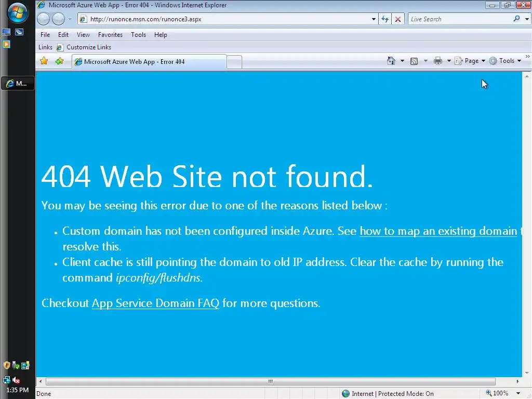Expand the zoom level dropdown arrow

coord(518,394)
